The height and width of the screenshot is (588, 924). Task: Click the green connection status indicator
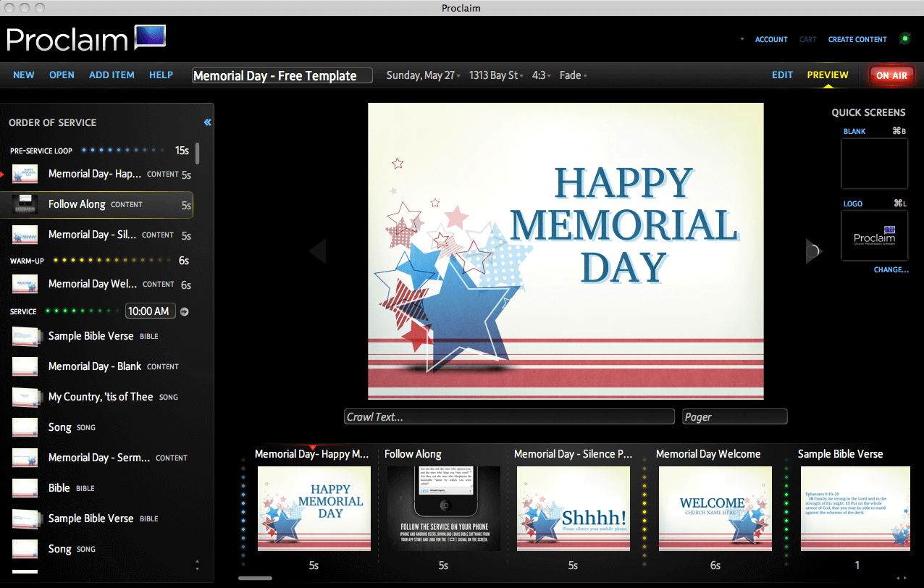tap(904, 39)
